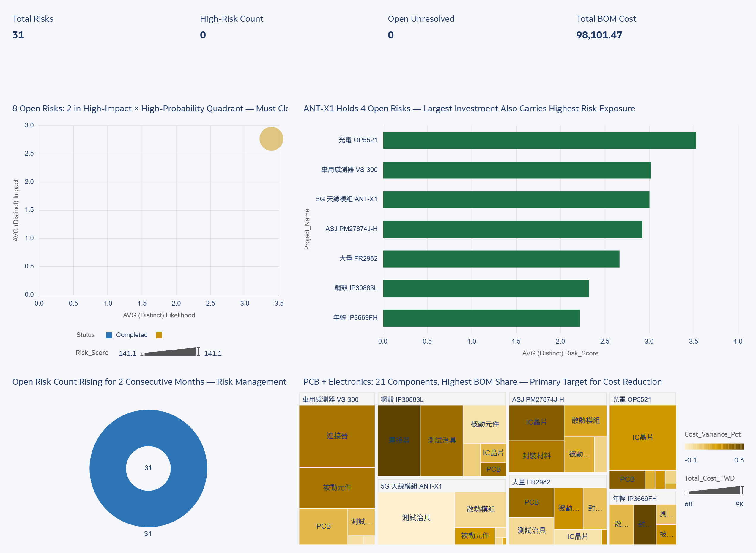Select IC晶片 tile under 光電 OP5521
The width and height of the screenshot is (756, 553).
pyautogui.click(x=642, y=437)
